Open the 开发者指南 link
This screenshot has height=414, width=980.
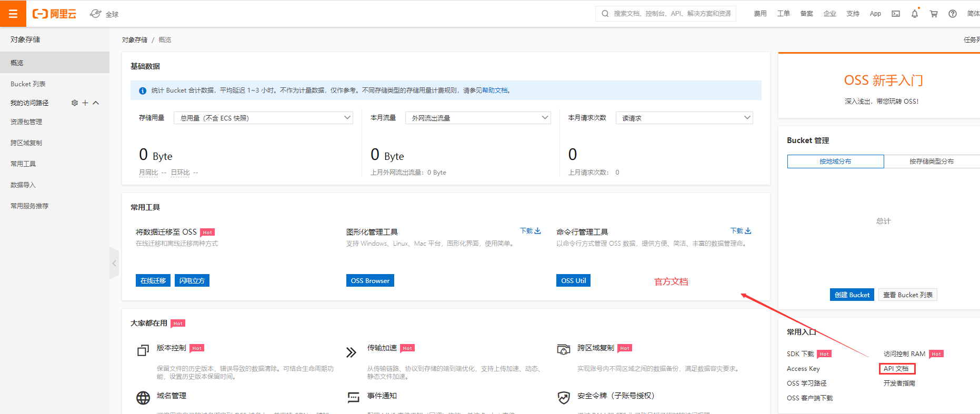point(899,383)
